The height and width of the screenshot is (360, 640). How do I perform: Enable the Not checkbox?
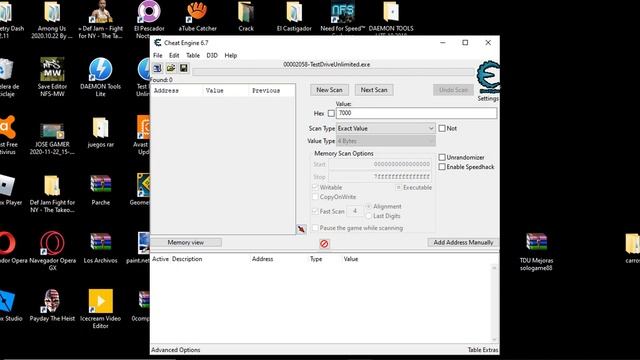click(442, 128)
